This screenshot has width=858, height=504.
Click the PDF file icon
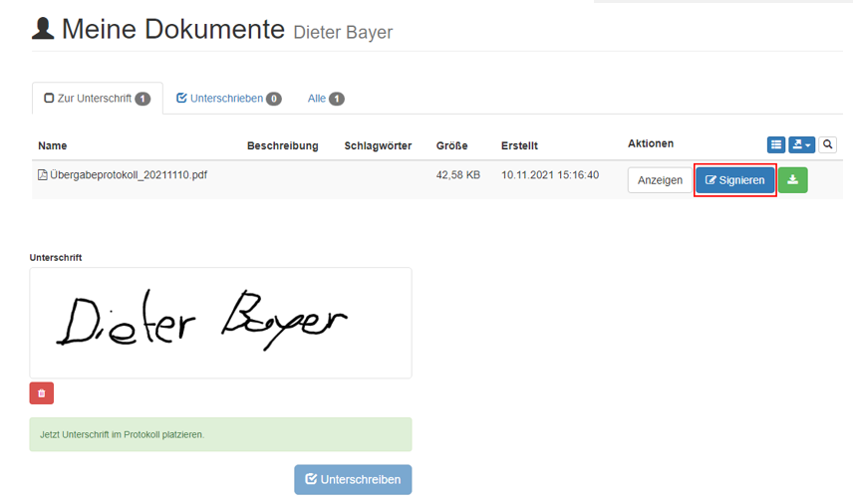click(43, 175)
